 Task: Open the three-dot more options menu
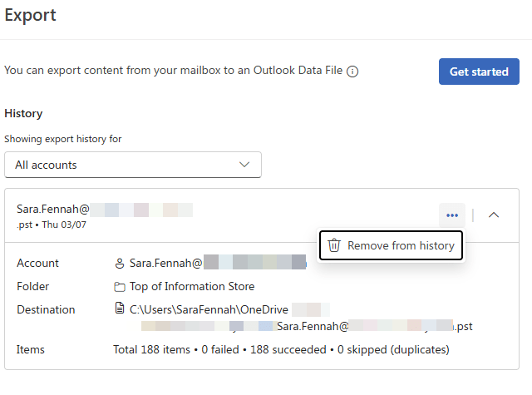tap(452, 215)
